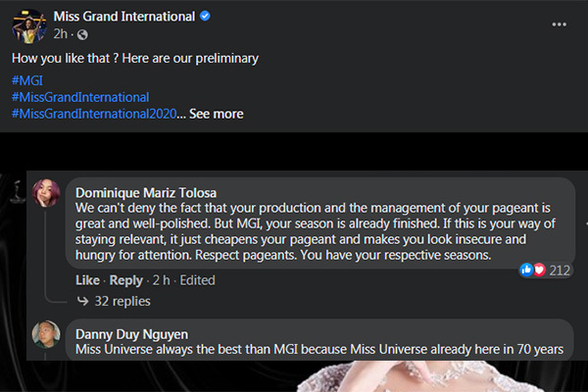Viewport: 588px width, 392px height.
Task: Click the blue verified badge icon
Action: (x=204, y=18)
